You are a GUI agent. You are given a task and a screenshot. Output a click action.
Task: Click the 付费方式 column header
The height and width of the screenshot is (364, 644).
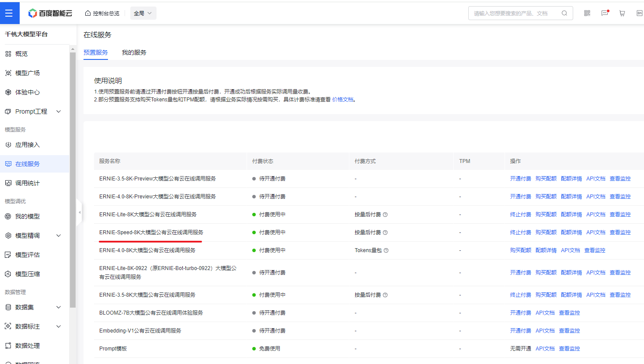pyautogui.click(x=365, y=161)
